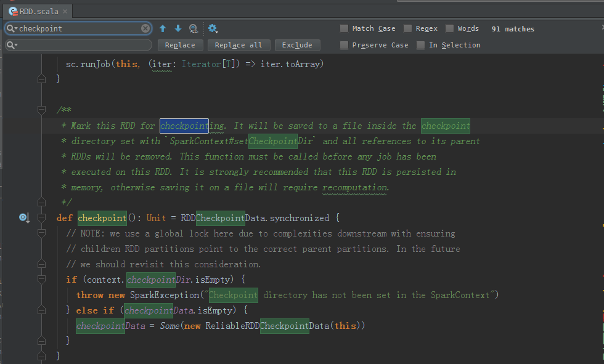The image size is (604, 364).
Task: Click the SparkException class name
Action: (165, 295)
